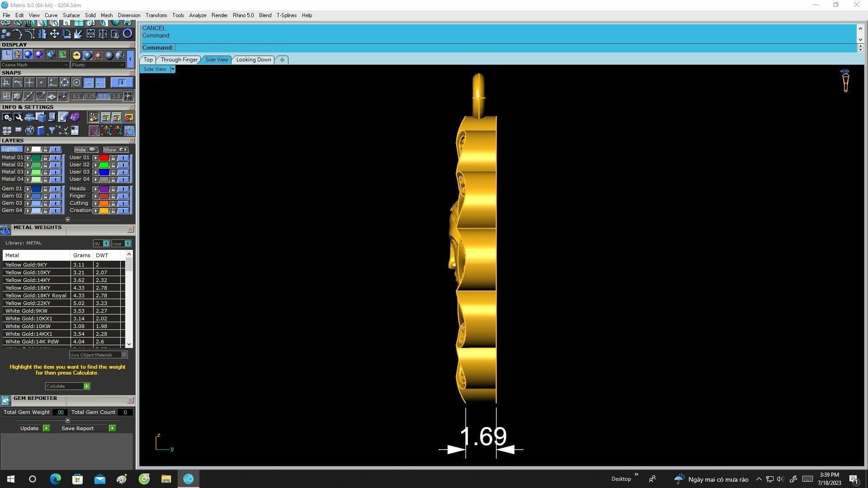Click the green four-viewport layout icon
868x488 pixels.
point(62,55)
